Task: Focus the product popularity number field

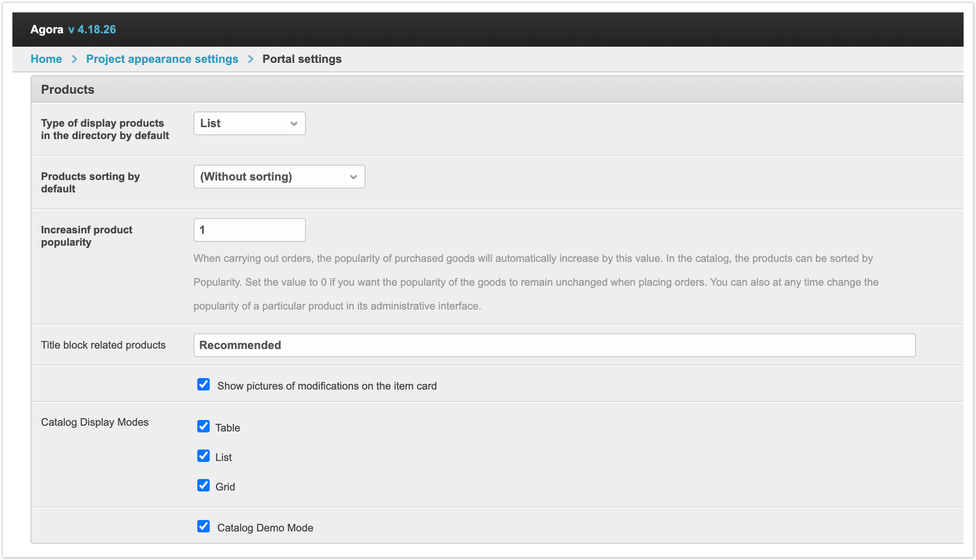Action: tap(249, 230)
